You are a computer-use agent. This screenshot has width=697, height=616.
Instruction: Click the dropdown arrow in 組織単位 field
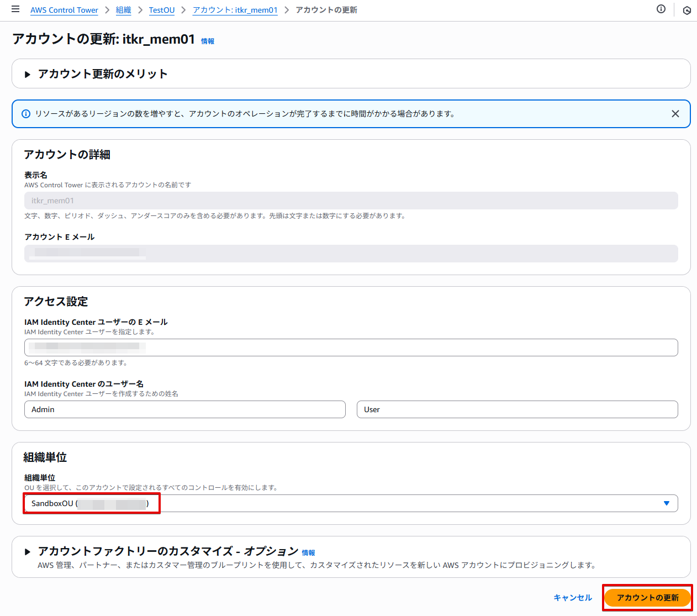tap(666, 503)
